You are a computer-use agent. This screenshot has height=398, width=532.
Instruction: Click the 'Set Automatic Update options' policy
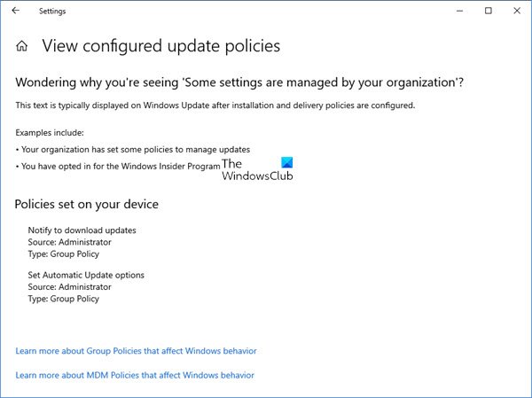click(86, 275)
